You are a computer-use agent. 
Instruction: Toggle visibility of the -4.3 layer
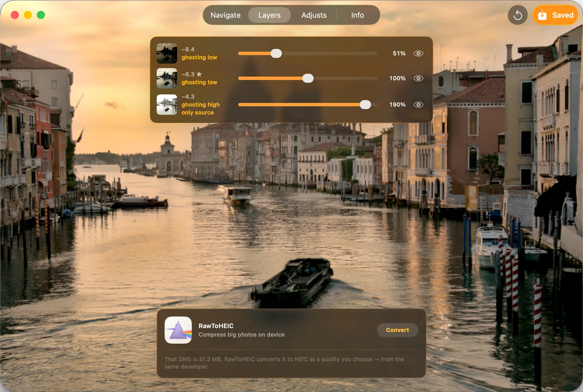pos(418,105)
